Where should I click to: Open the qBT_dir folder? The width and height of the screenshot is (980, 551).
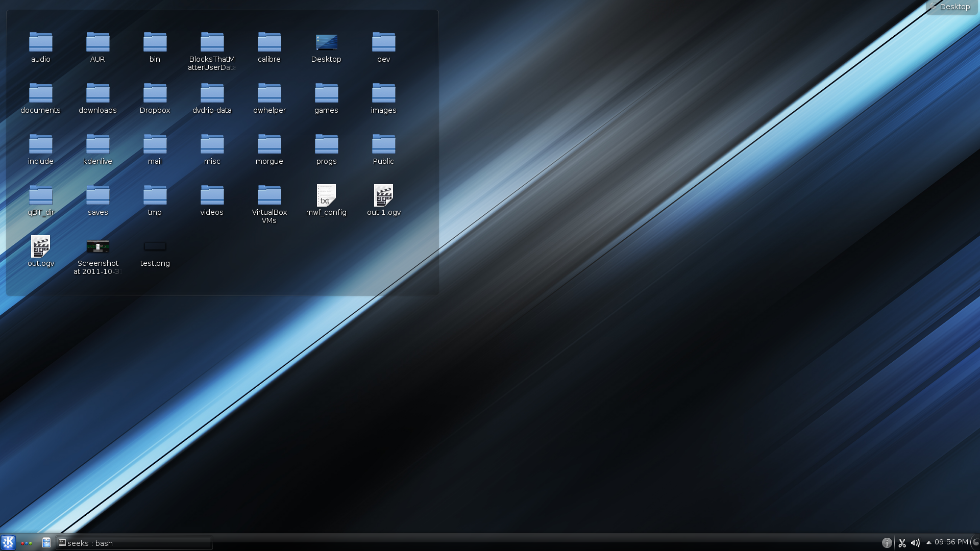click(x=40, y=196)
